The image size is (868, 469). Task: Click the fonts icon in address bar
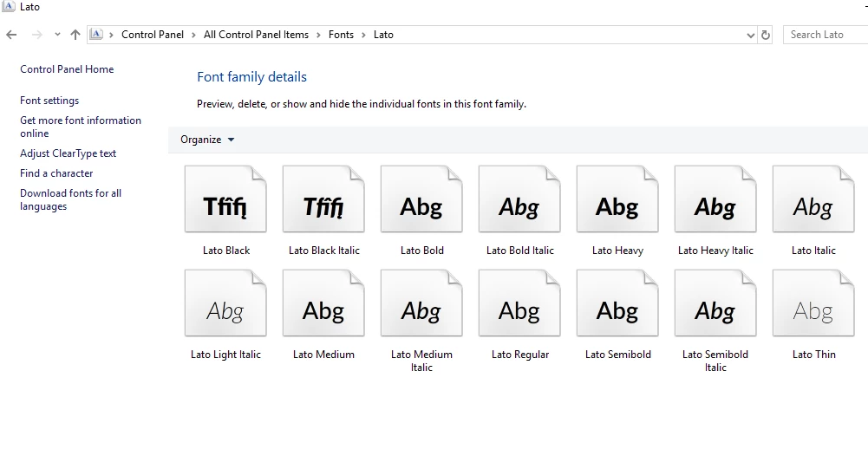tap(96, 35)
